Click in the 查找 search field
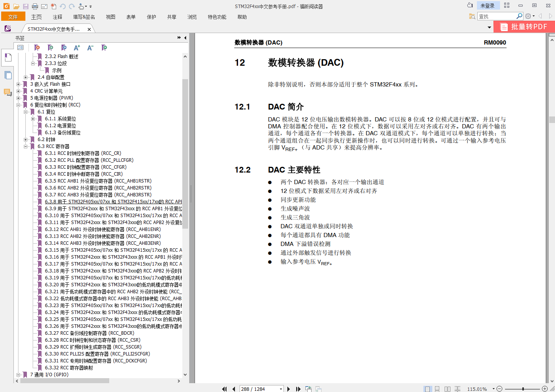 point(497,16)
